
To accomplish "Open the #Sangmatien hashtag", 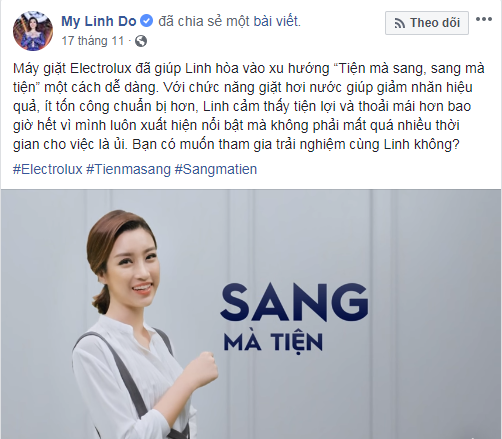I will coord(216,169).
